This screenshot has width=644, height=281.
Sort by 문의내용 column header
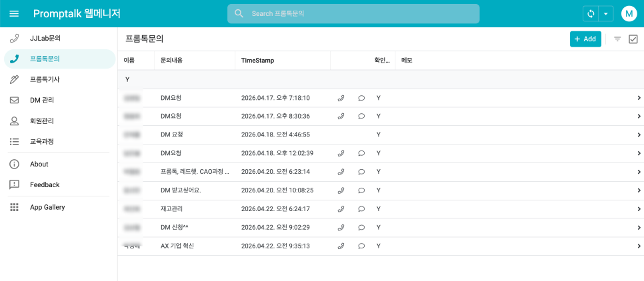(172, 61)
